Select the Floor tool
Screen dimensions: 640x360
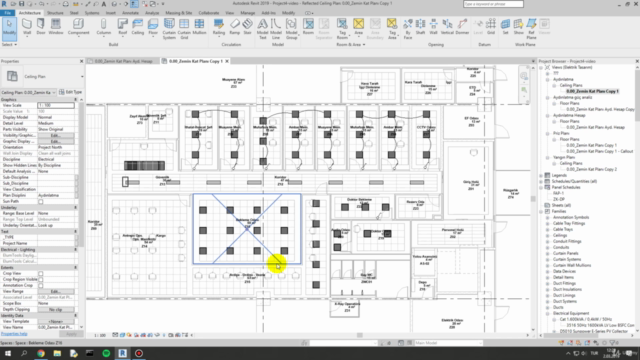(153, 27)
